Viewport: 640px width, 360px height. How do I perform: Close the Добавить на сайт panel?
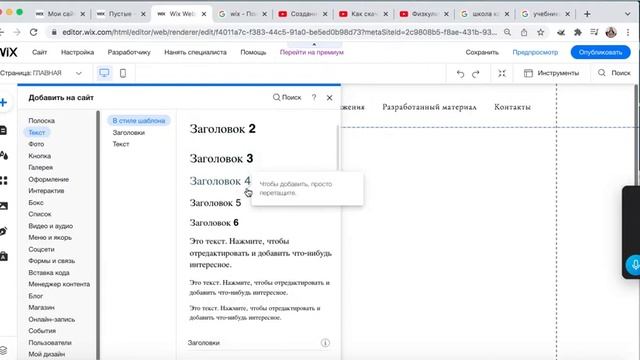tap(329, 98)
